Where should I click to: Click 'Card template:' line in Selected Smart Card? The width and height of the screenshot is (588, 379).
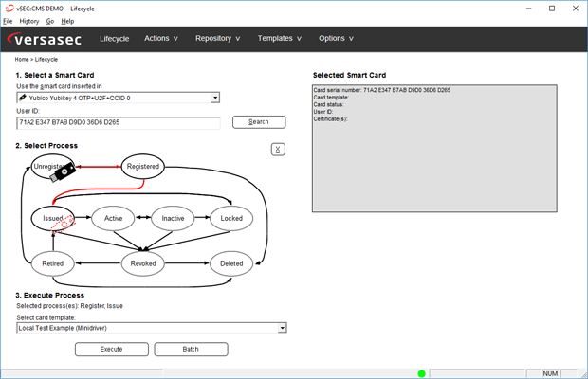[x=331, y=98]
